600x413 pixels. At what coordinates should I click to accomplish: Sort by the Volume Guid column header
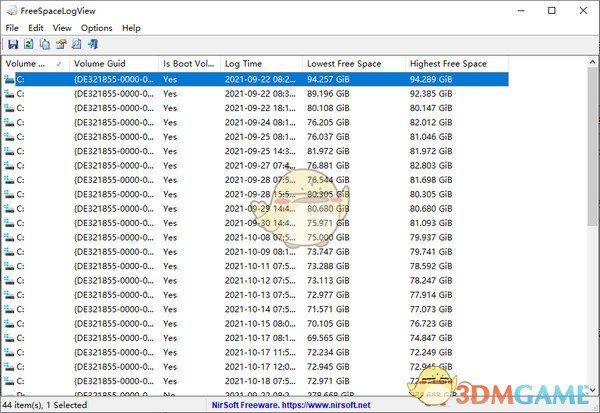coord(114,64)
